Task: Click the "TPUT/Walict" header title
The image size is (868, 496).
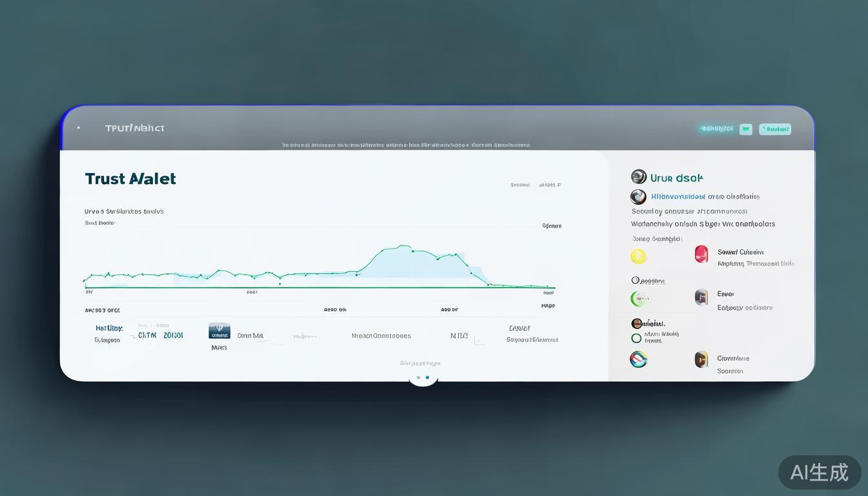Action: pos(135,128)
